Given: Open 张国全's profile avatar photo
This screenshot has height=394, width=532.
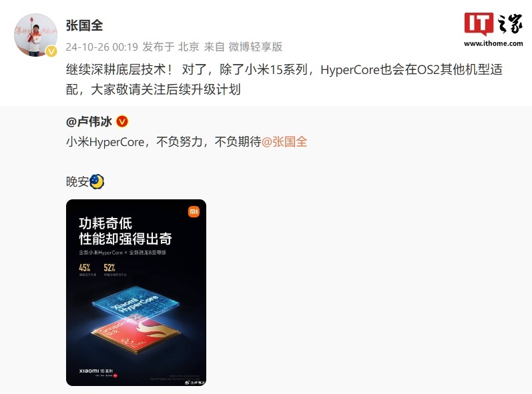Looking at the screenshot, I should point(35,35).
